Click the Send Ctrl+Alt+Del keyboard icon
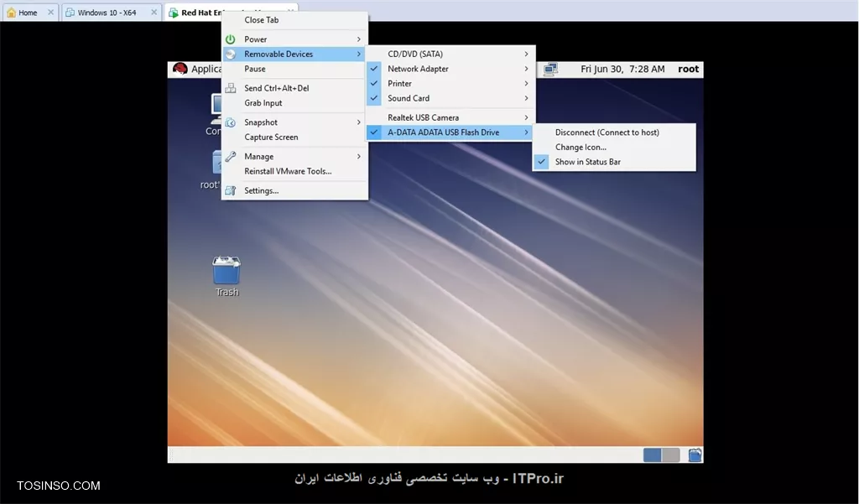The height and width of the screenshot is (504, 859). point(230,88)
